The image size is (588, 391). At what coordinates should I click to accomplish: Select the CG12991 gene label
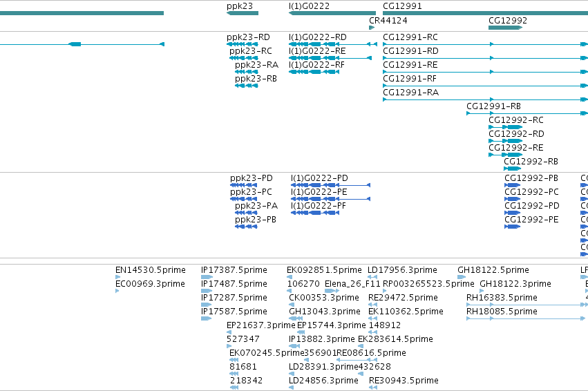pos(402,6)
